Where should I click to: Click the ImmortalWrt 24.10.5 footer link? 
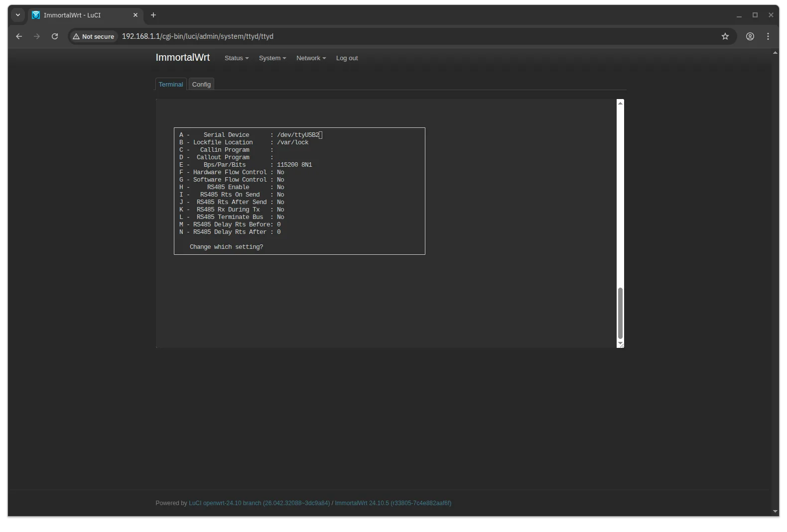click(x=393, y=503)
